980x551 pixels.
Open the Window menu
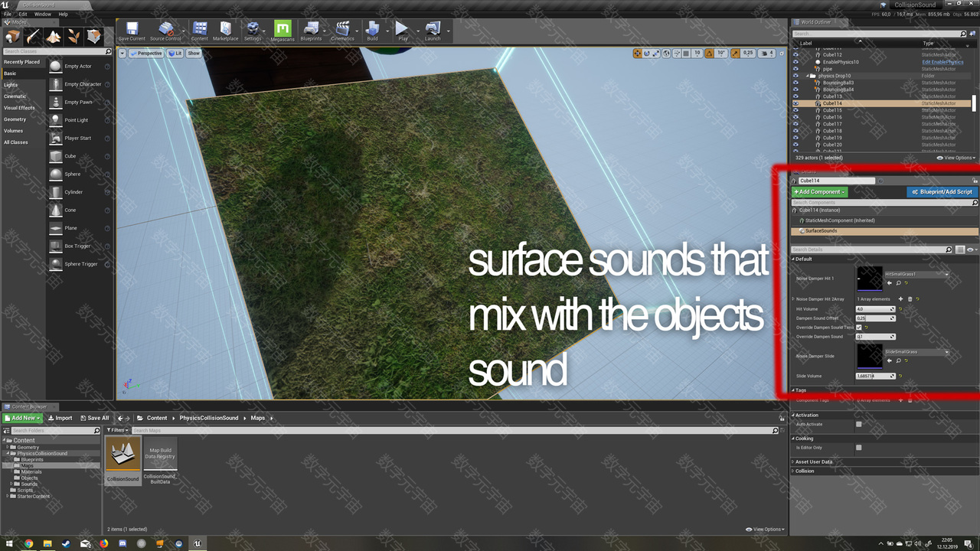43,14
